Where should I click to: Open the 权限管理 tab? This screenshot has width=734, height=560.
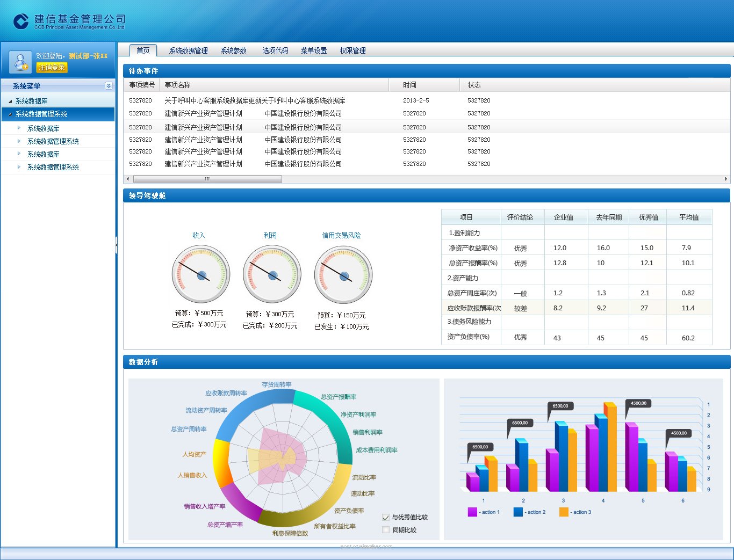point(352,50)
